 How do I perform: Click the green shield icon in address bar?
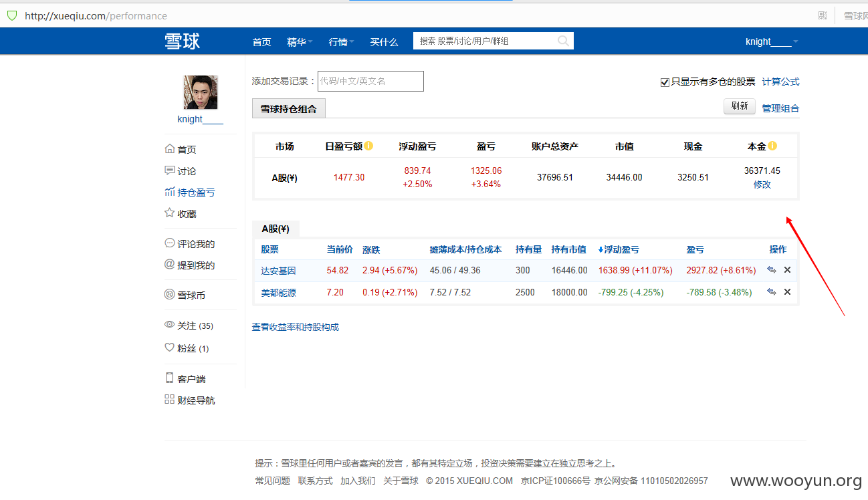pos(12,15)
